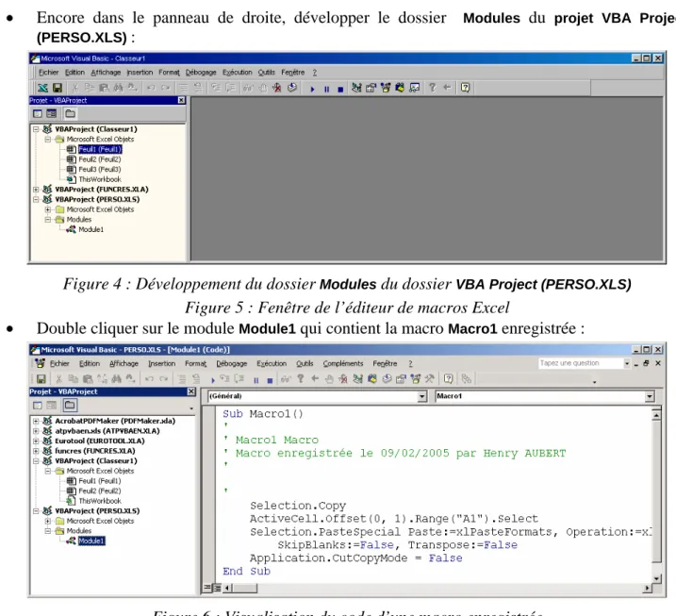The image size is (676, 616).
Task: Open Fichier menu in top Classeur1 window
Action: click(48, 72)
